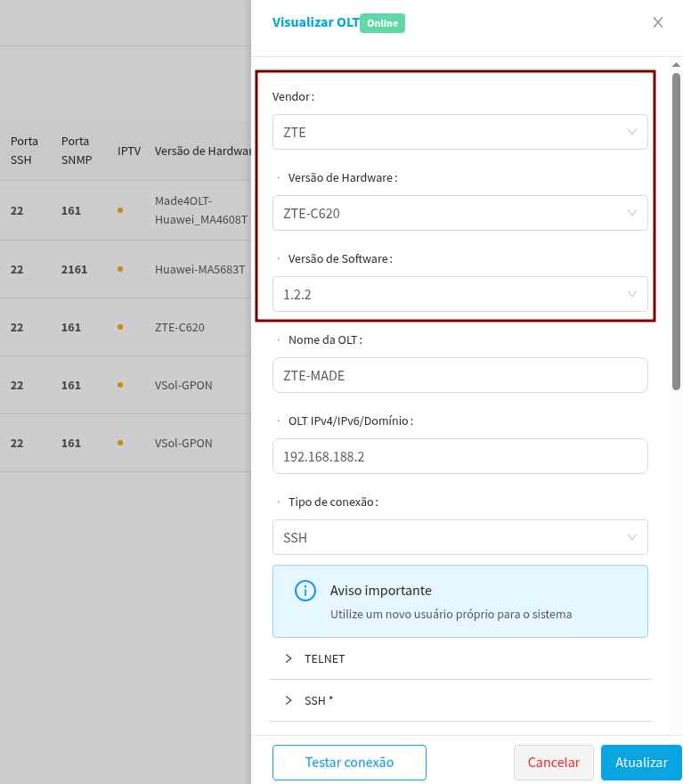Click IPTV status dot in ZTE-C620 row

pos(120,327)
